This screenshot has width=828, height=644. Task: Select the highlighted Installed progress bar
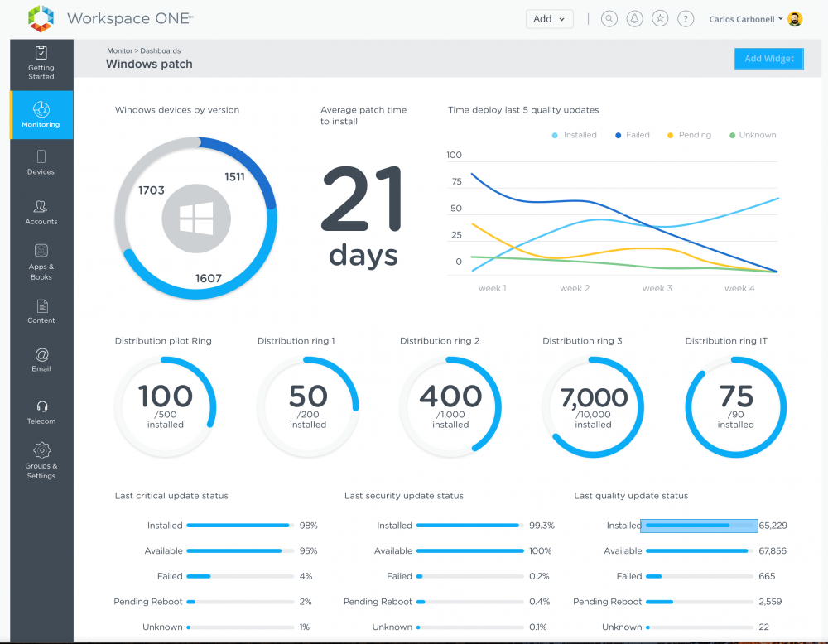tap(698, 525)
